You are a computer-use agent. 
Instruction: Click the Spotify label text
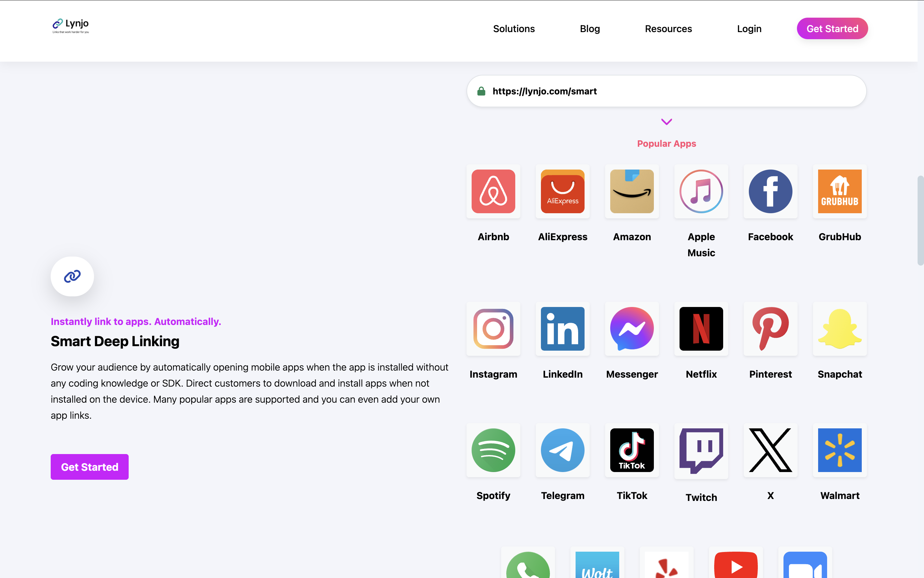[x=493, y=496]
